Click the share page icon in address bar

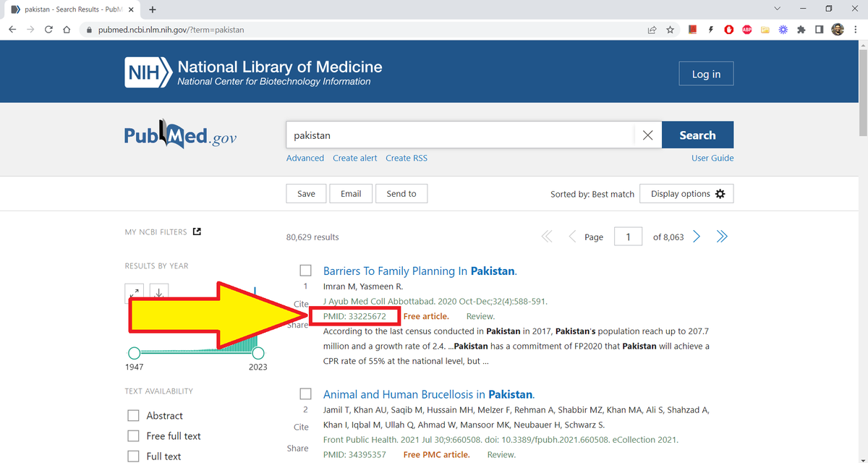coord(652,30)
